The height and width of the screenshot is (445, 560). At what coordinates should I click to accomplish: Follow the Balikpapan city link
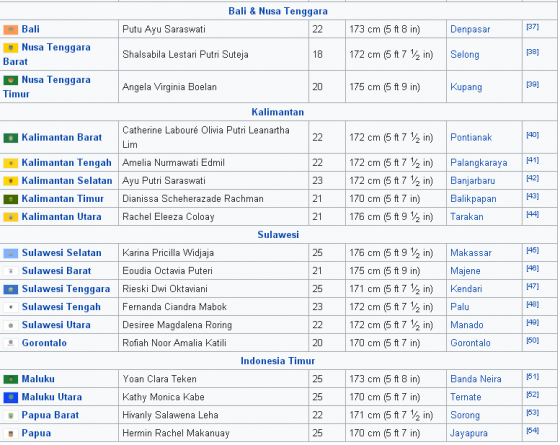473,199
